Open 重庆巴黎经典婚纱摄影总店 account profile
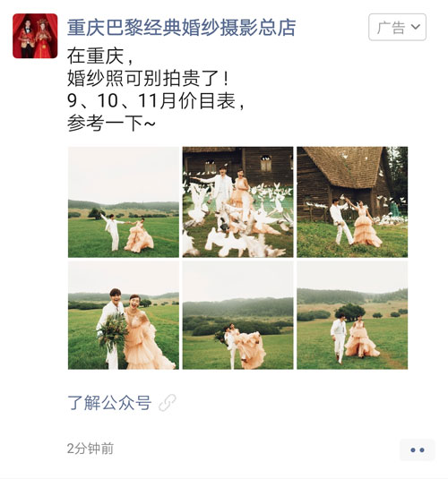Viewport: 448px width, 479px height. tap(181, 28)
